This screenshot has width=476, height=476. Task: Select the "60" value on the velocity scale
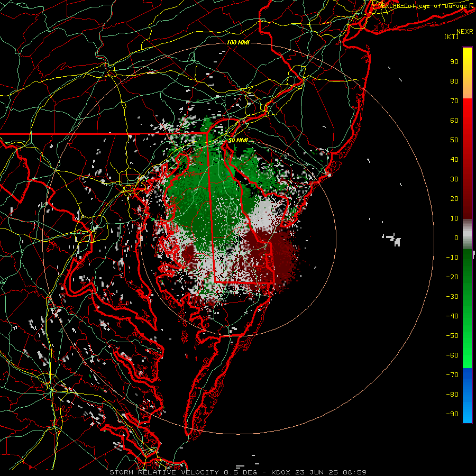(x=454, y=121)
